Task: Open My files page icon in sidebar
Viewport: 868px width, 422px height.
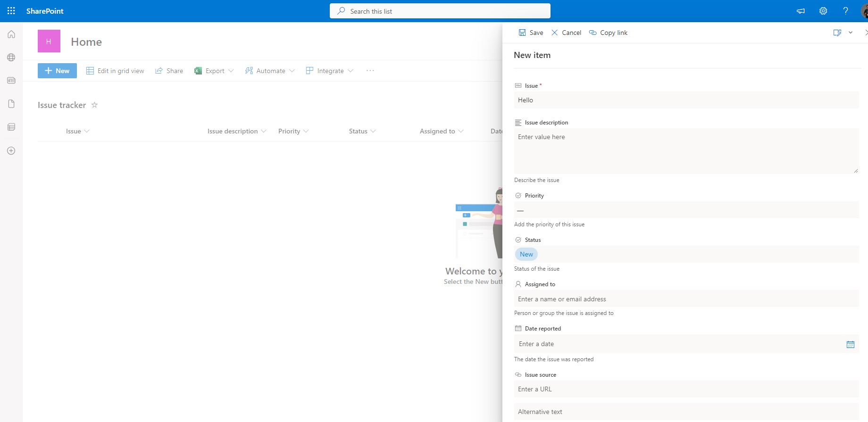Action: pos(11,104)
